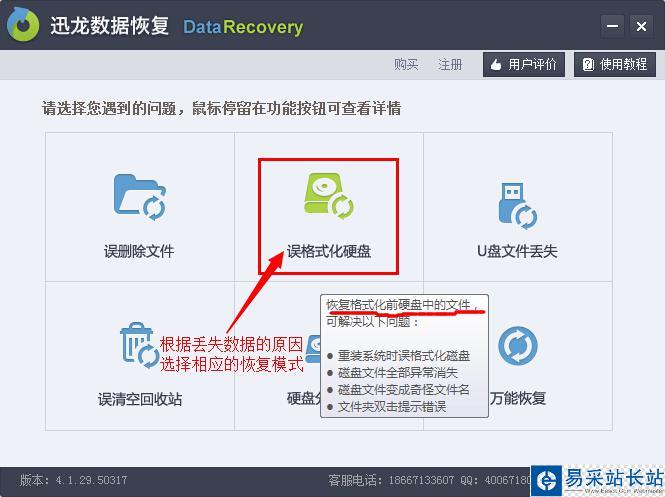The height and width of the screenshot is (497, 665).
Task: Open the 注册 registration link
Action: pos(450,64)
